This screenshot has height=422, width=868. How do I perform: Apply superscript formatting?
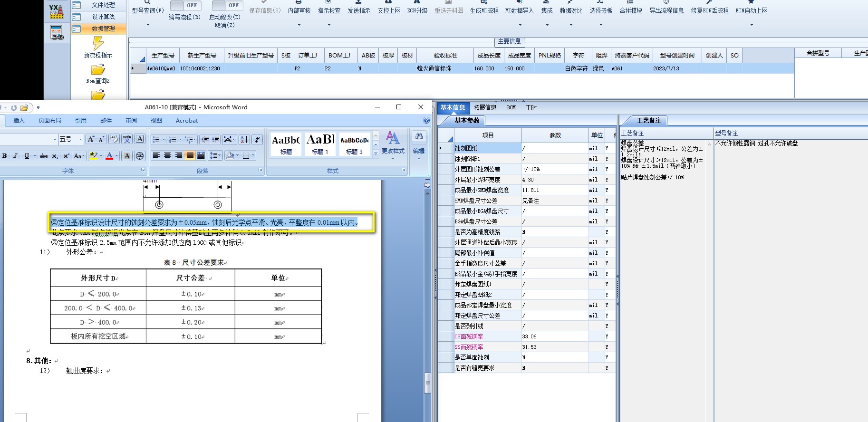66,156
